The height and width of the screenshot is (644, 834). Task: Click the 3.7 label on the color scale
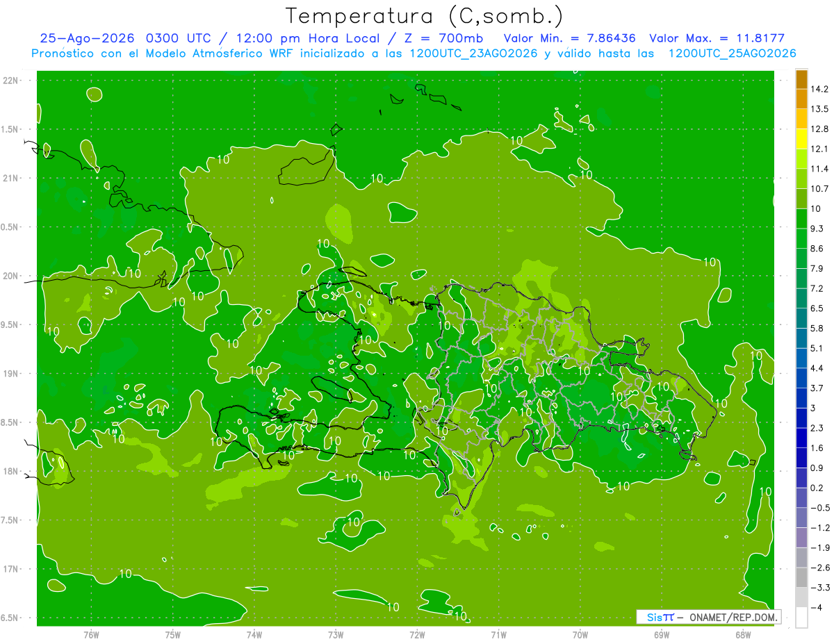pyautogui.click(x=817, y=388)
